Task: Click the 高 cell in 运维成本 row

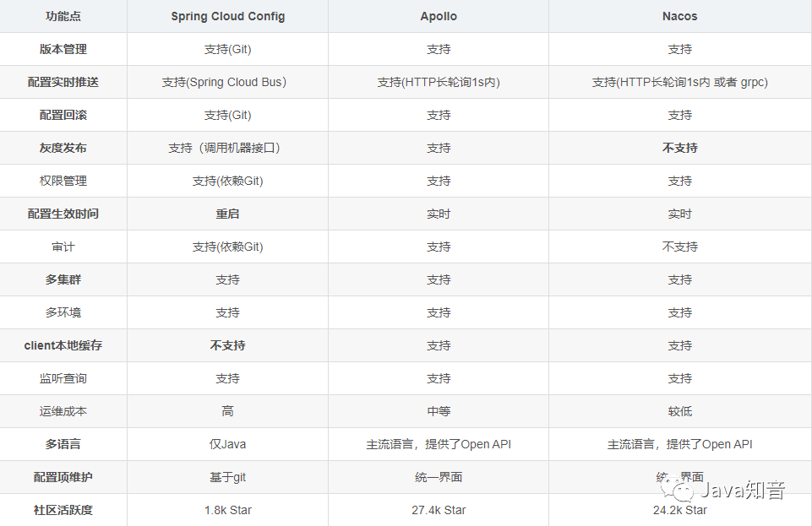Action: coord(228,411)
